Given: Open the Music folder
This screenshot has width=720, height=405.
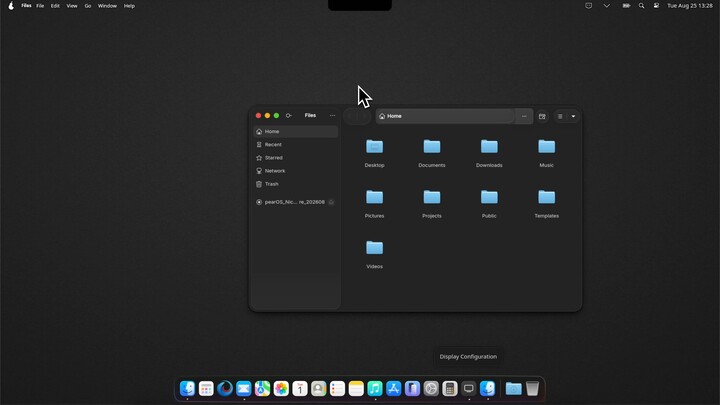Looking at the screenshot, I should 546,153.
